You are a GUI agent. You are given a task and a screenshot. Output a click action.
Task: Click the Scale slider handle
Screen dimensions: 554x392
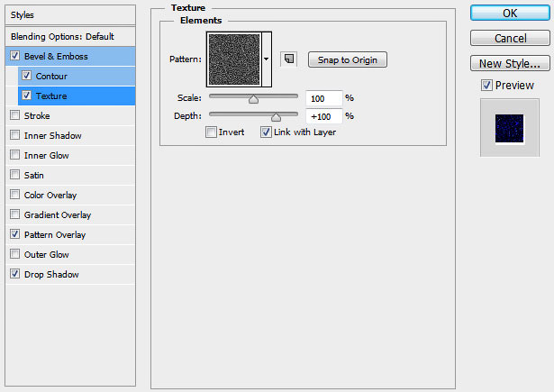(253, 99)
